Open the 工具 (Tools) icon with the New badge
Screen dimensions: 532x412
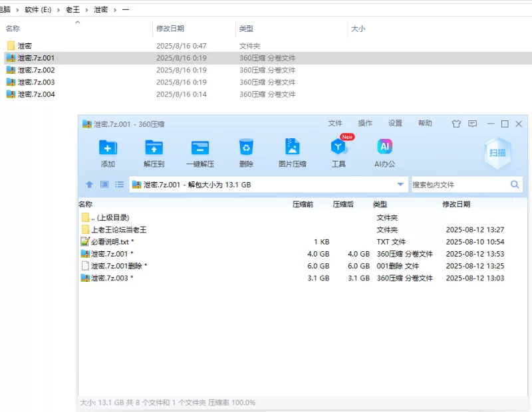pos(338,147)
